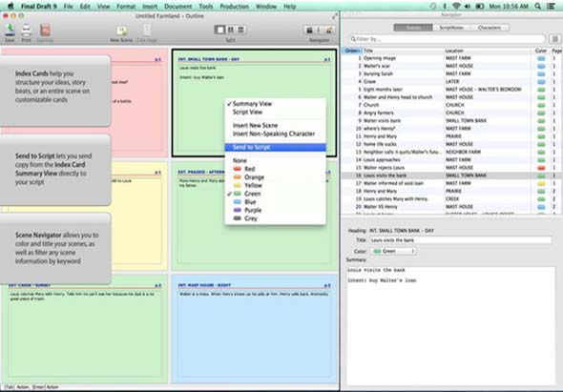The height and width of the screenshot is (392, 563).
Task: Choose Insert Non-Speaking Character from menu
Action: click(x=276, y=134)
